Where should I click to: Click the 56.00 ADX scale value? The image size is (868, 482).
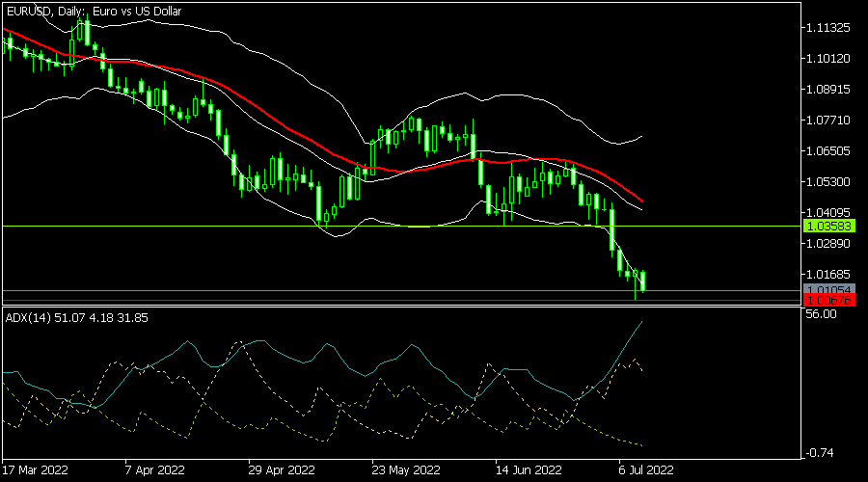click(x=821, y=314)
